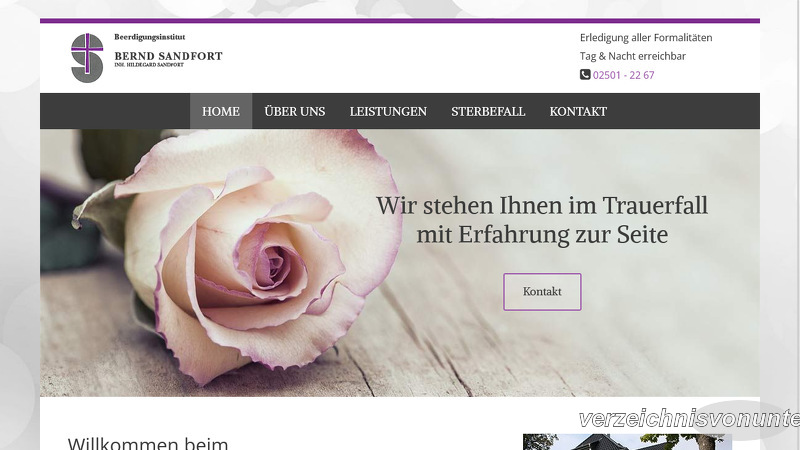
Task: Select Sterbefall in the navigation bar
Action: 488,111
